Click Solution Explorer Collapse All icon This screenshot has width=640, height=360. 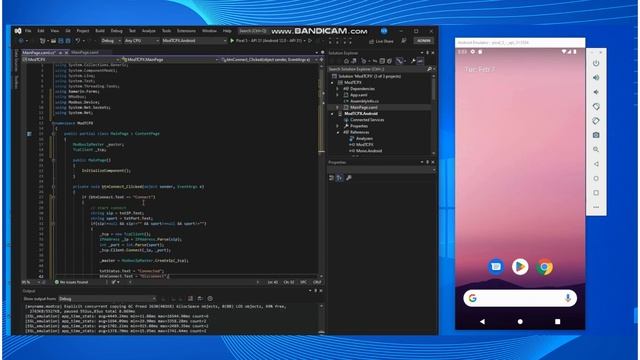382,61
